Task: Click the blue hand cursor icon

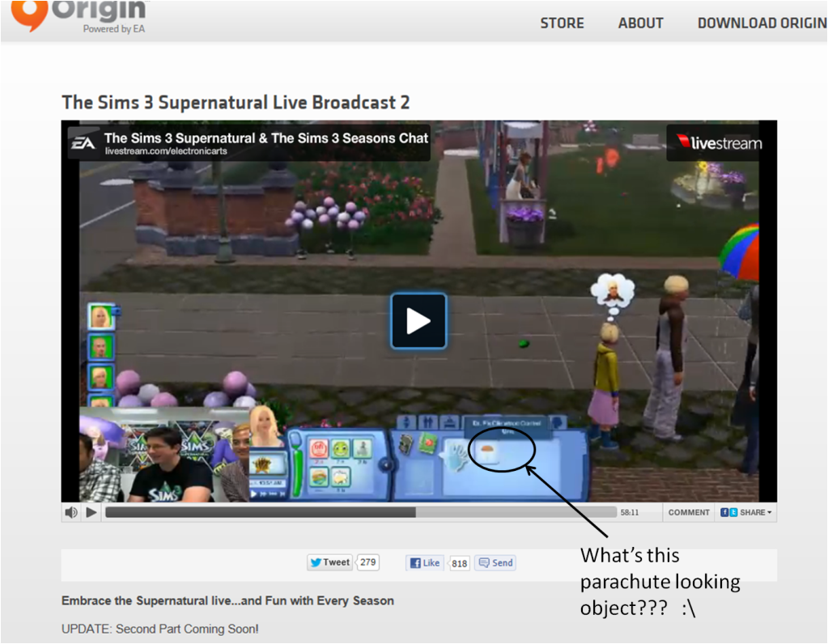Action: click(x=456, y=456)
